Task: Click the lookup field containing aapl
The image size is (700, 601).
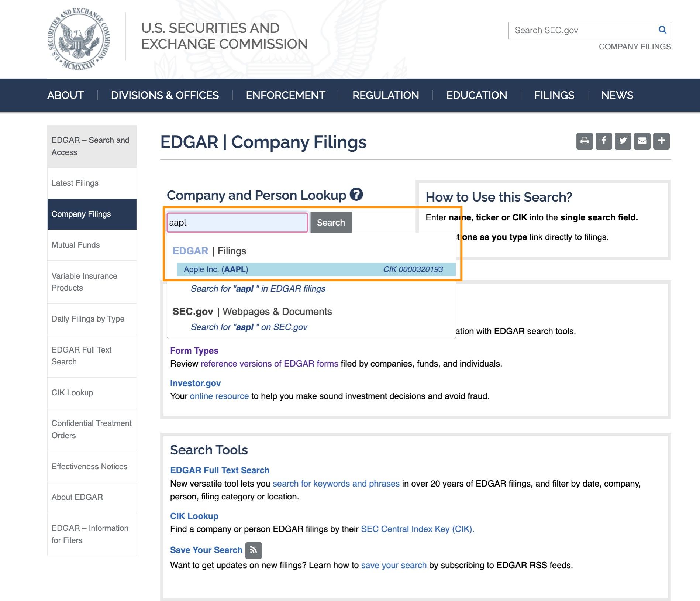Action: coord(237,223)
